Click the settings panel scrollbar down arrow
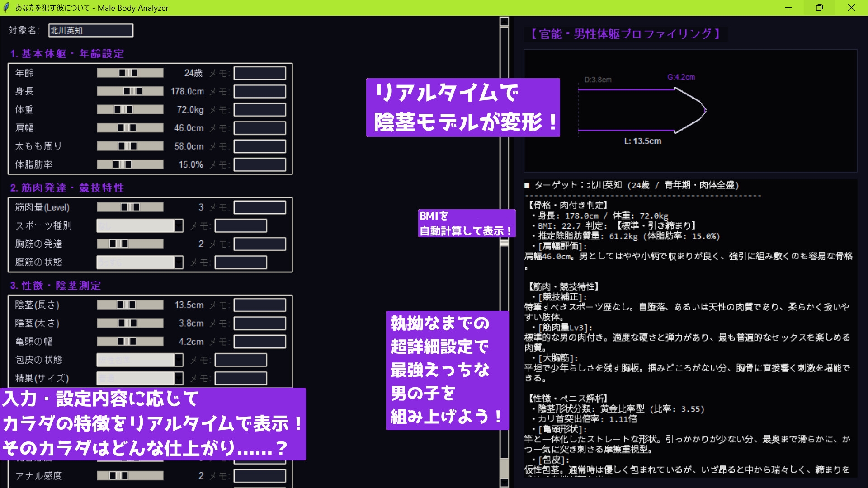 (x=505, y=482)
